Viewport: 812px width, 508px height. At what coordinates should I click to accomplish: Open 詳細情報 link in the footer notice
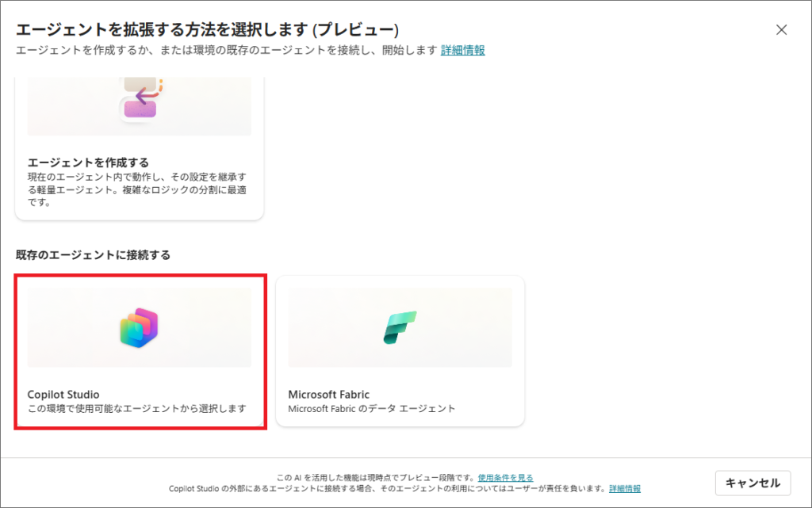pyautogui.click(x=625, y=489)
